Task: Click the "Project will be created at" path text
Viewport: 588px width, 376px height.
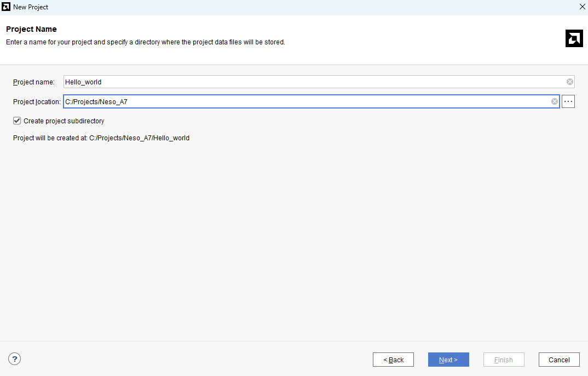Action: (101, 138)
